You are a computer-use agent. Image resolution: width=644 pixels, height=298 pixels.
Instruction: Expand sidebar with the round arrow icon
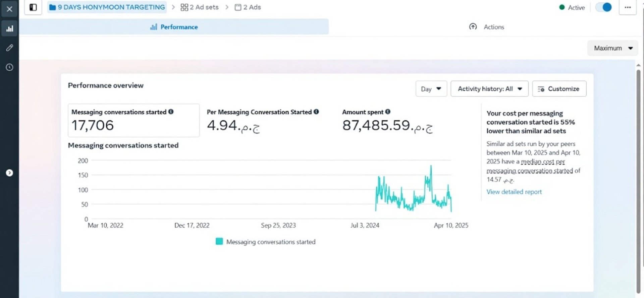point(9,173)
